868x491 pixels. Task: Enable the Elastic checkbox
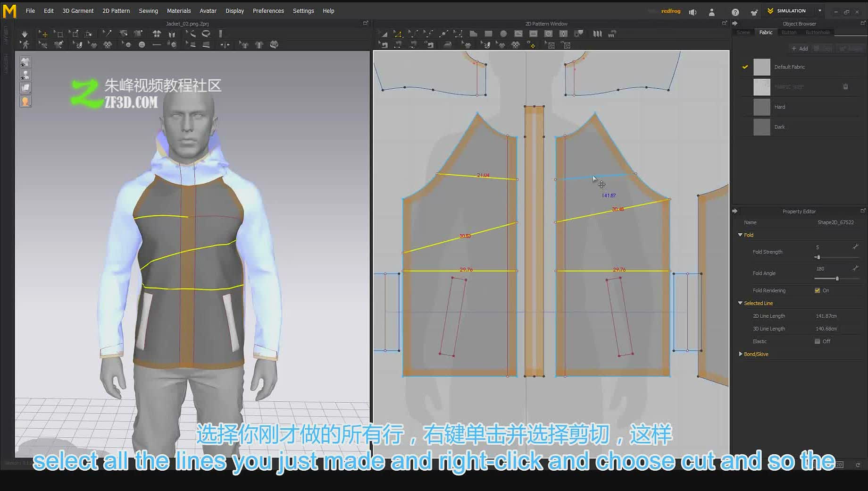817,341
